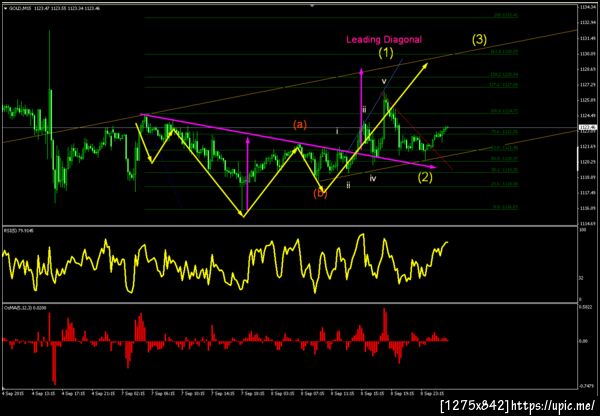Click the '4 Sep 13:15' time axis label
The image size is (600, 416).
[x=43, y=393]
